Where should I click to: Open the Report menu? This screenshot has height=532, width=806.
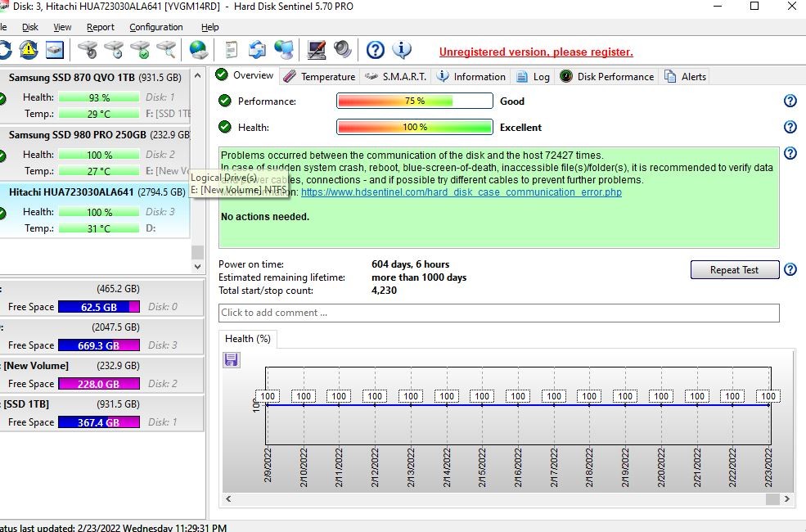point(100,27)
